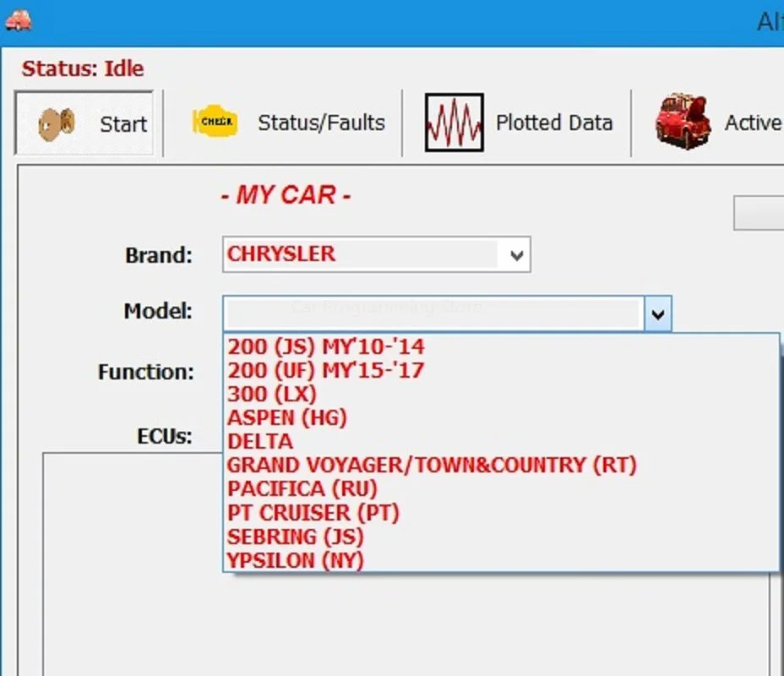Click the waveform icon next to Plotted Data
Screen dimensions: 784x676
[x=453, y=121]
